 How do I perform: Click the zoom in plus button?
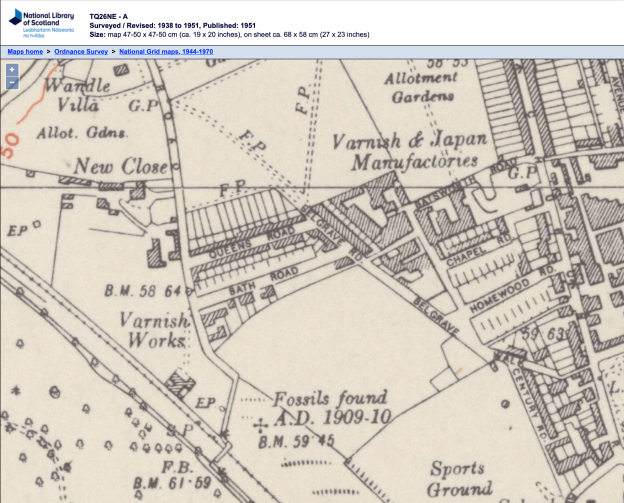pos(12,70)
